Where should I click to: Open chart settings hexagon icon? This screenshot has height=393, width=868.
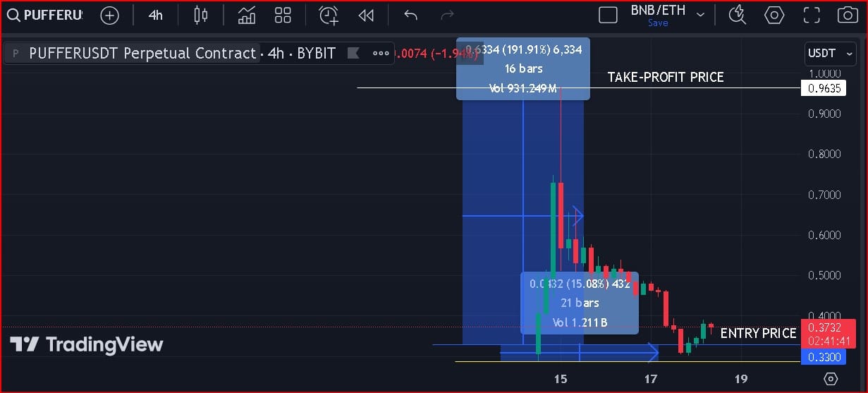click(774, 15)
